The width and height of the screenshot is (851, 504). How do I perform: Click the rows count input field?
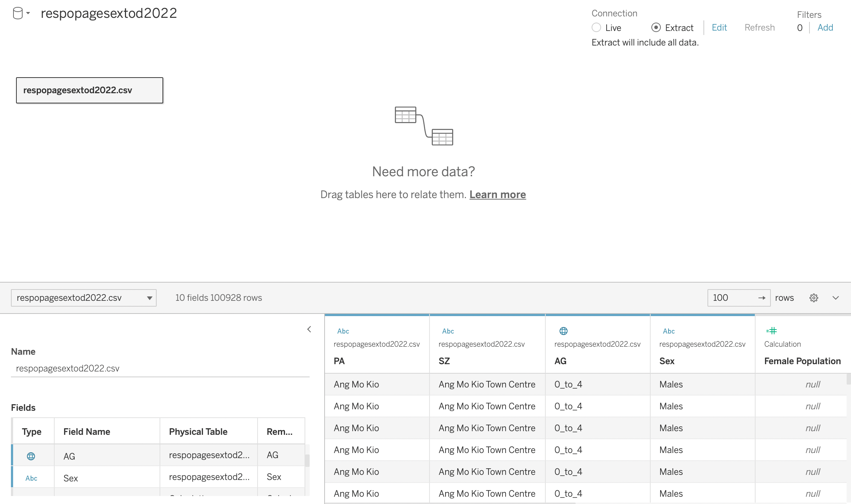pos(732,298)
